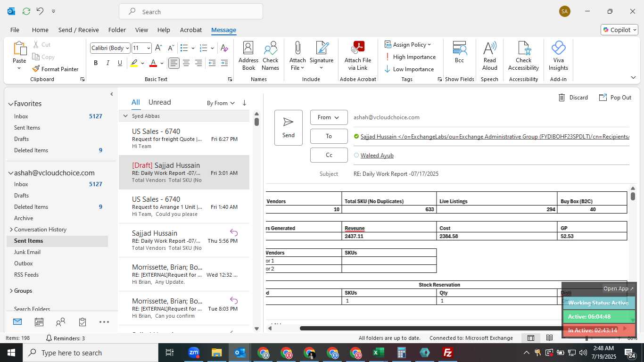Screen dimensions: 644x362
Task: Open the Address Book
Action: (248, 56)
